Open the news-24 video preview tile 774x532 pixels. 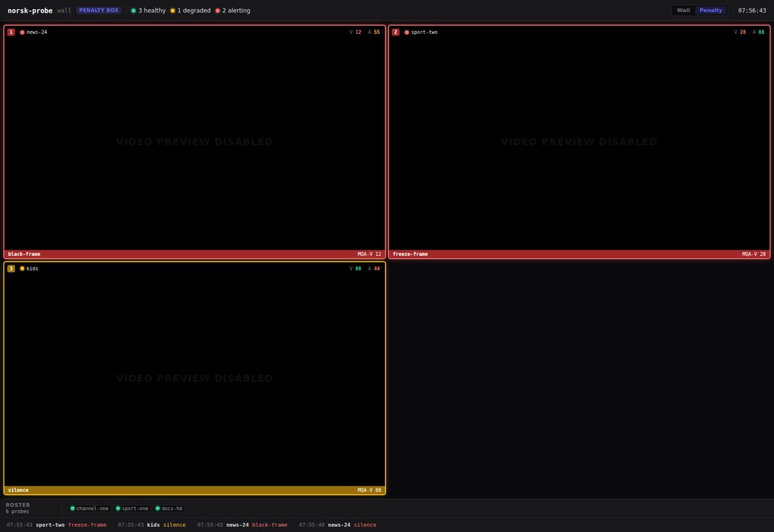[x=194, y=141]
